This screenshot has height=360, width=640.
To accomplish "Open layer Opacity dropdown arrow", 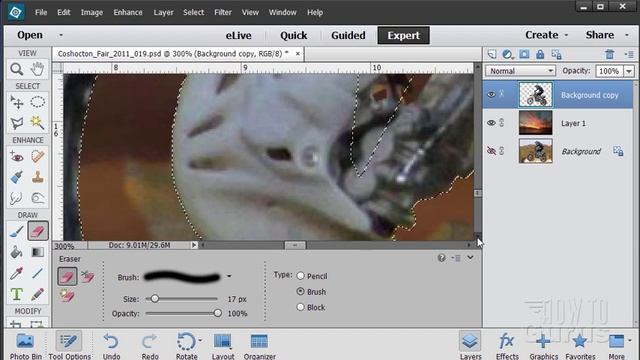I will (629, 71).
